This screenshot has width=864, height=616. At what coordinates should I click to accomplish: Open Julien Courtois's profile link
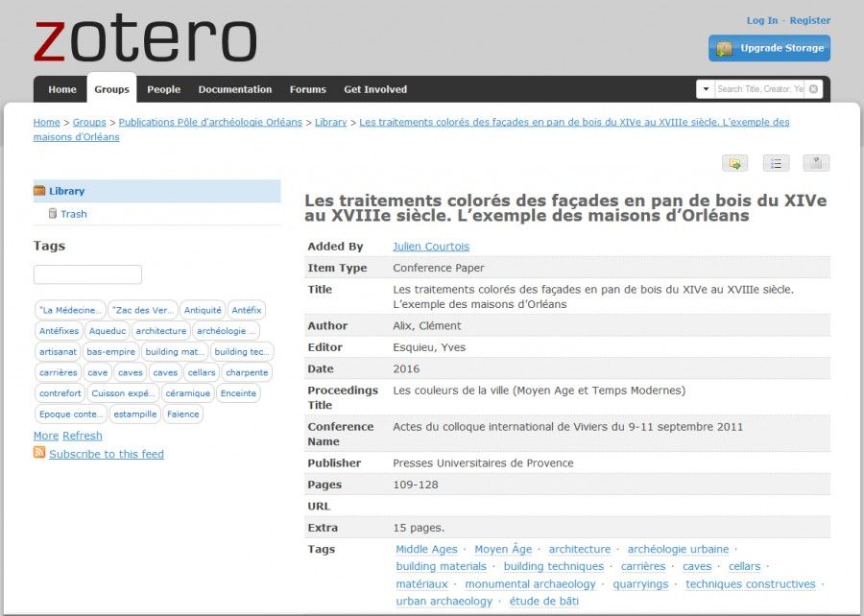pyautogui.click(x=431, y=246)
